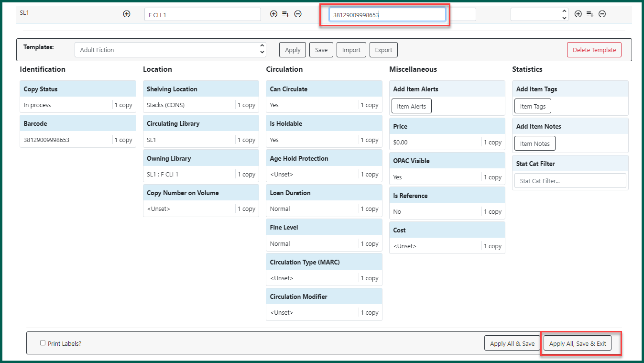This screenshot has width=644, height=363.
Task: Click the plus icon beside SL1 library
Action: [127, 14]
